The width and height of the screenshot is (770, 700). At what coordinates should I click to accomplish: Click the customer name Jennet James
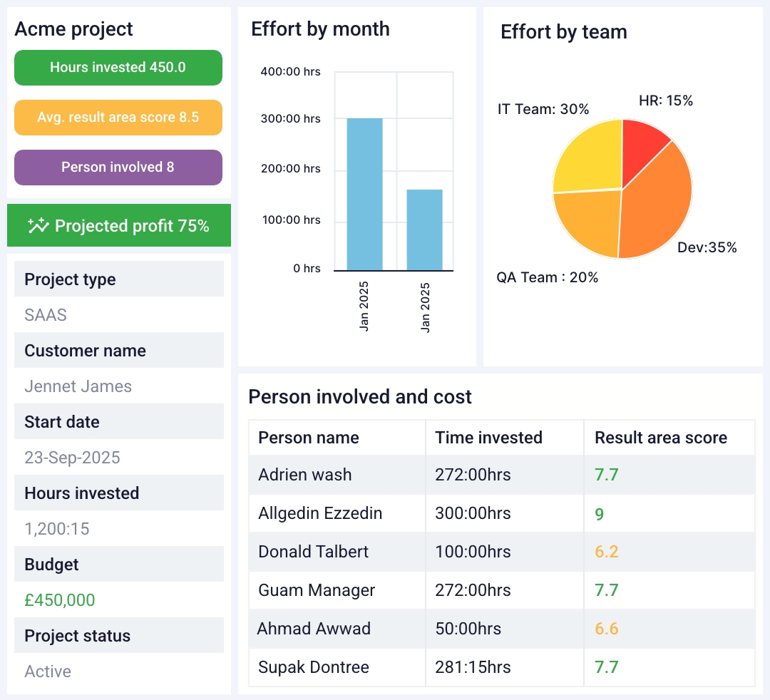78,386
